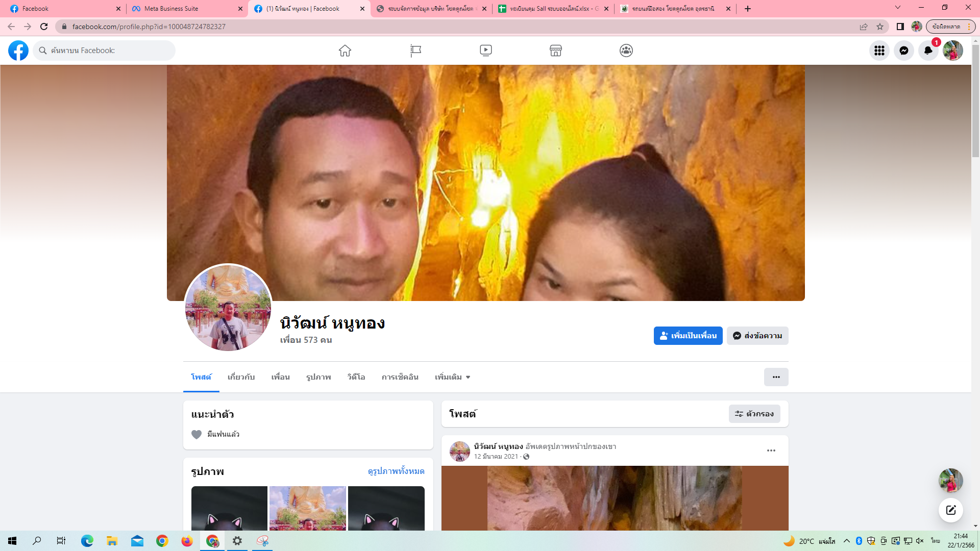This screenshot has width=980, height=551.
Task: Open Microsoft Edge from the taskbar
Action: point(87,541)
